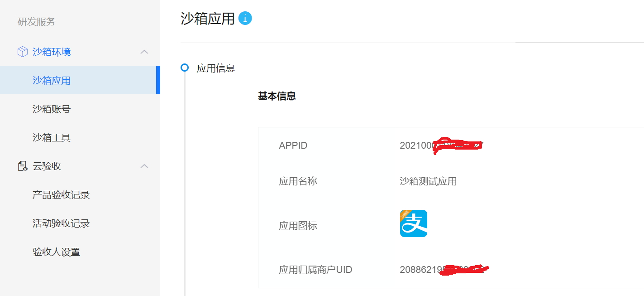Click the info icon beside 沙箱应用 title

(245, 18)
